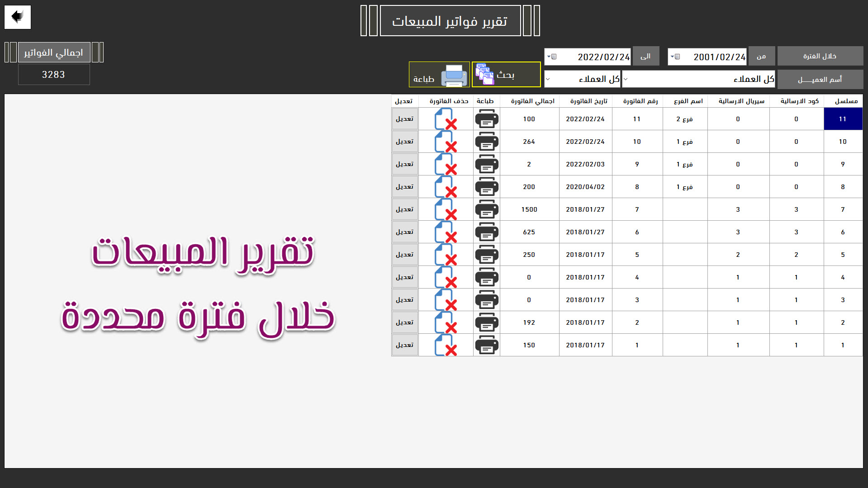
Task: Print invoice number 4
Action: [x=487, y=277]
